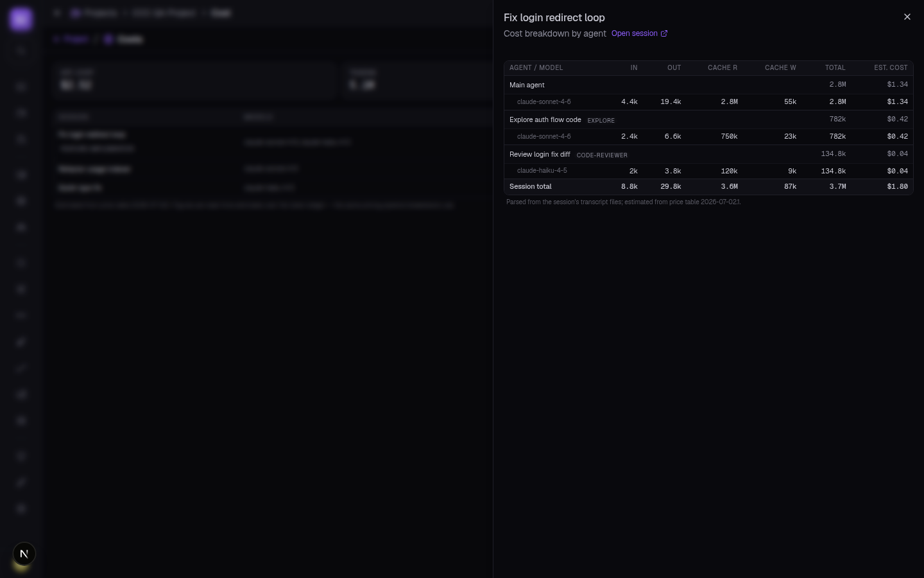
Task: Open the session via Open session link
Action: tap(639, 33)
